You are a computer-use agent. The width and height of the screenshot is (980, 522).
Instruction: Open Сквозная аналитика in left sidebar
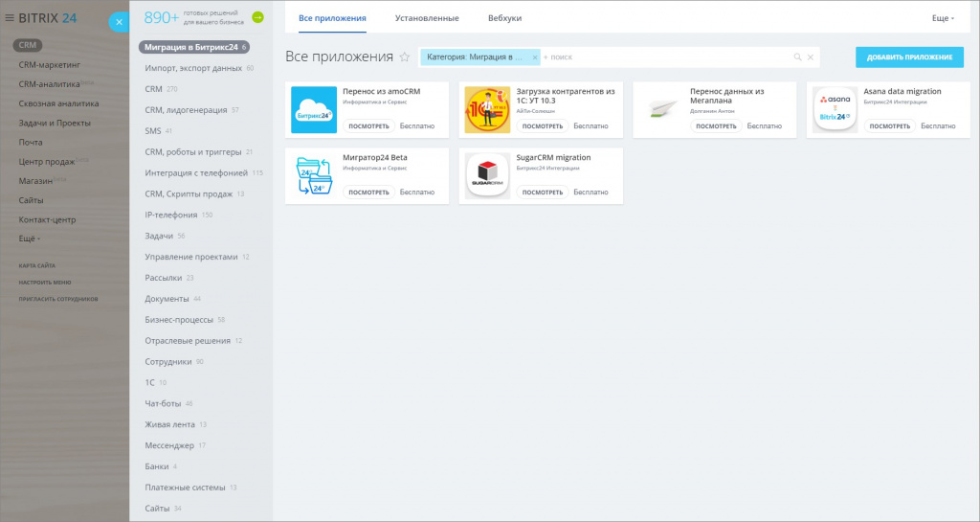[x=58, y=103]
